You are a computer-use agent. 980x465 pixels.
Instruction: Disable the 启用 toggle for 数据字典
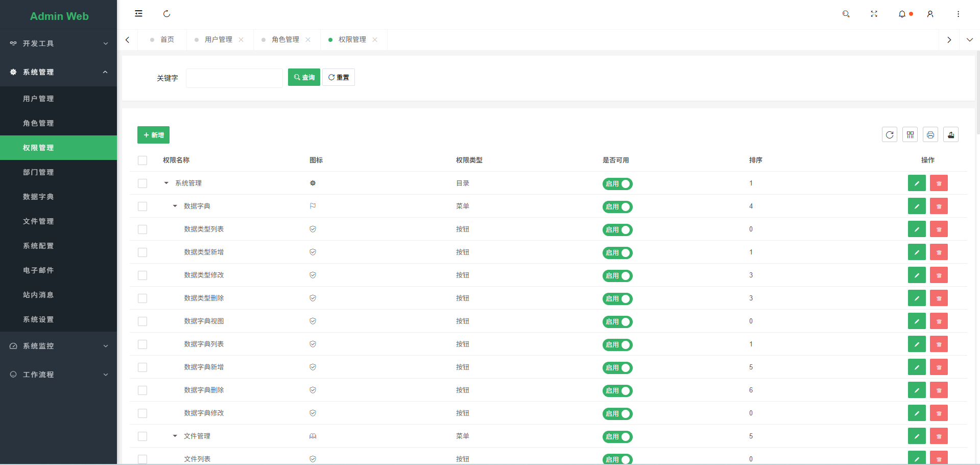(617, 207)
